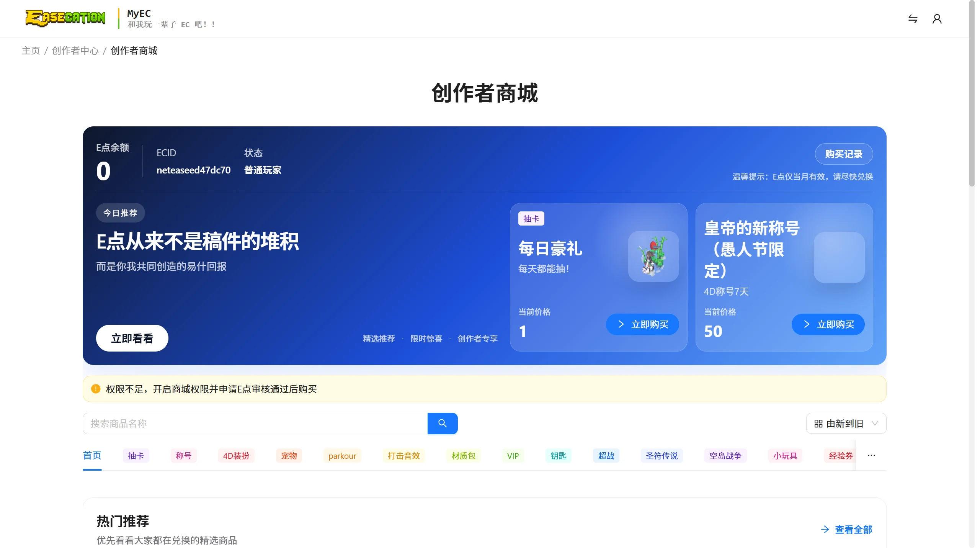Click the 每日豪礼 item thumbnail
Viewport: 980px width, 548px height.
653,256
